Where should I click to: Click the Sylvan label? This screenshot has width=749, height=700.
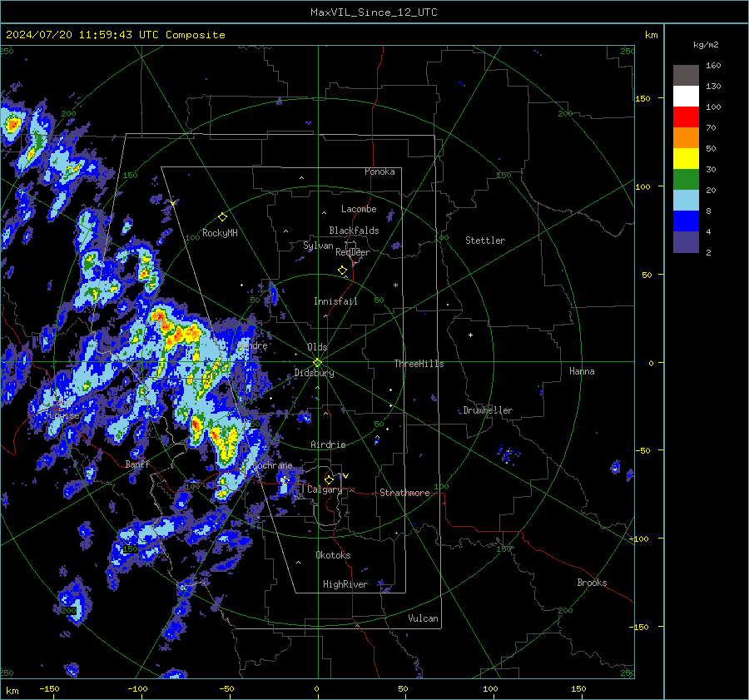318,246
